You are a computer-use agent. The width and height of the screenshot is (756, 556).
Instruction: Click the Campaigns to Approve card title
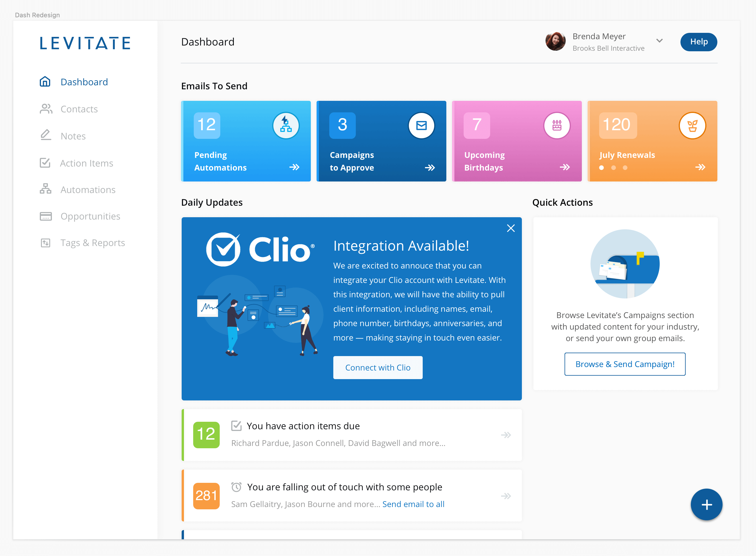pyautogui.click(x=352, y=161)
